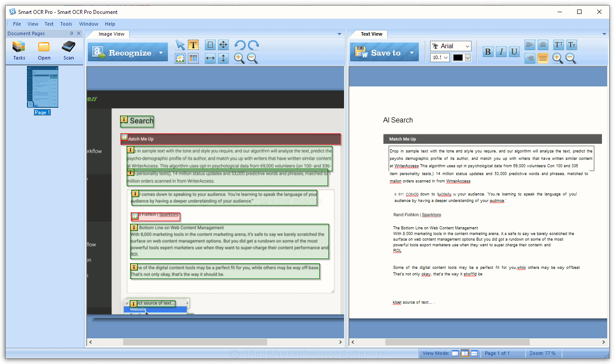Viewport: 615px width, 364px height.
Task: Align text left
Action: click(x=530, y=45)
